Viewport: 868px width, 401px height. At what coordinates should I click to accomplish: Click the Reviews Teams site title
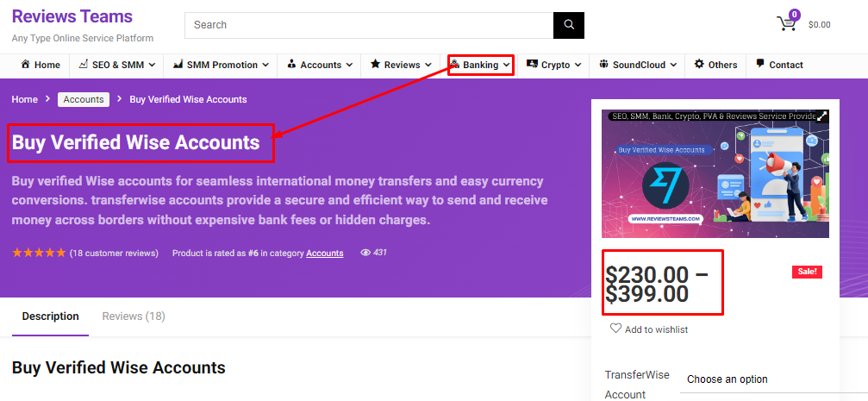[x=72, y=16]
